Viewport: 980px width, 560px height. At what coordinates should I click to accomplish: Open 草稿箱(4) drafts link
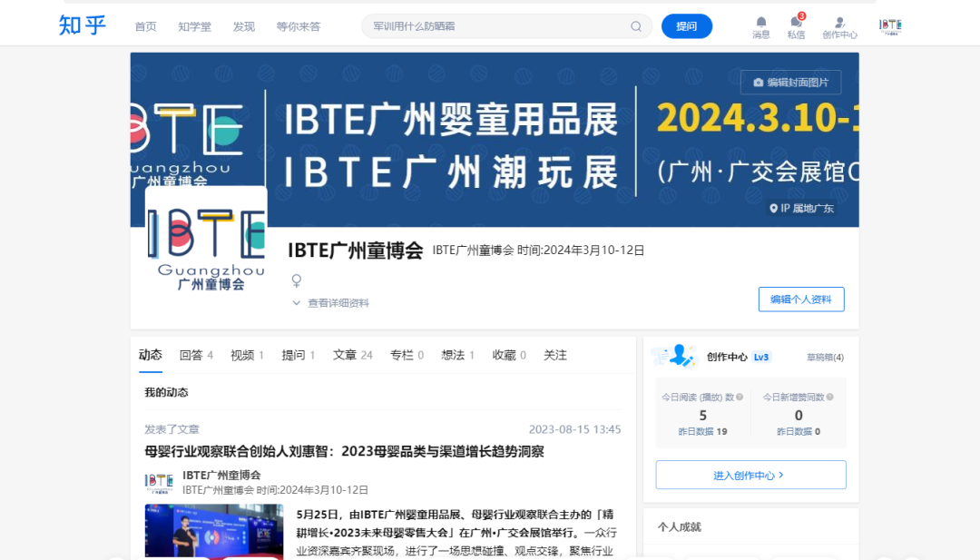tap(825, 357)
